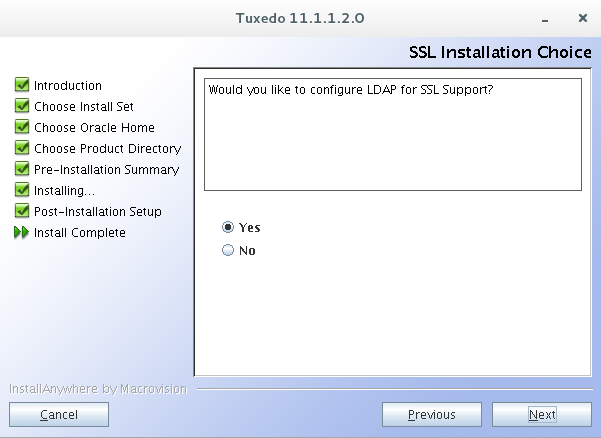Click the green arrow icon by Install Complete

(x=22, y=233)
